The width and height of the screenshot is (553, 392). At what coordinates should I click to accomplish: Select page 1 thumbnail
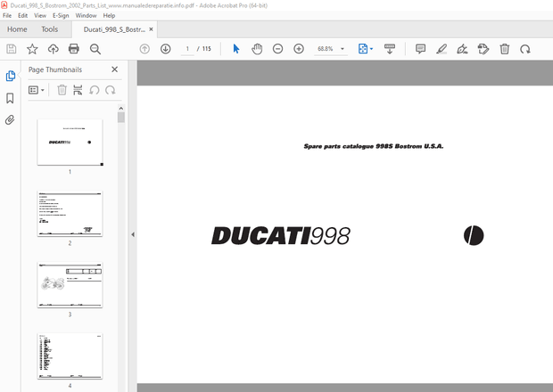pyautogui.click(x=70, y=143)
